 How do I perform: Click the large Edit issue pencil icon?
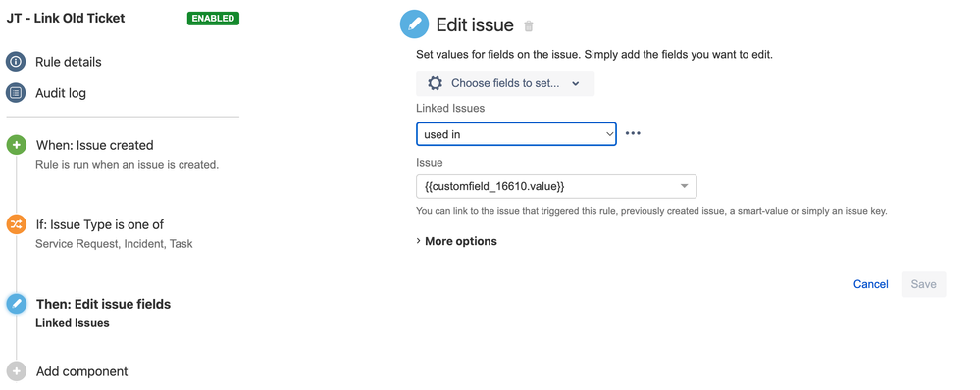(414, 24)
